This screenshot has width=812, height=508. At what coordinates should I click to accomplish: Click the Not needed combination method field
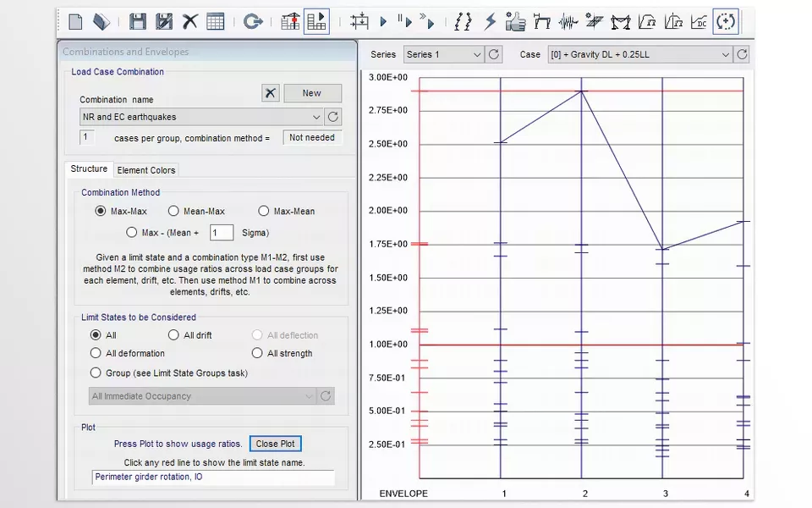click(x=312, y=137)
